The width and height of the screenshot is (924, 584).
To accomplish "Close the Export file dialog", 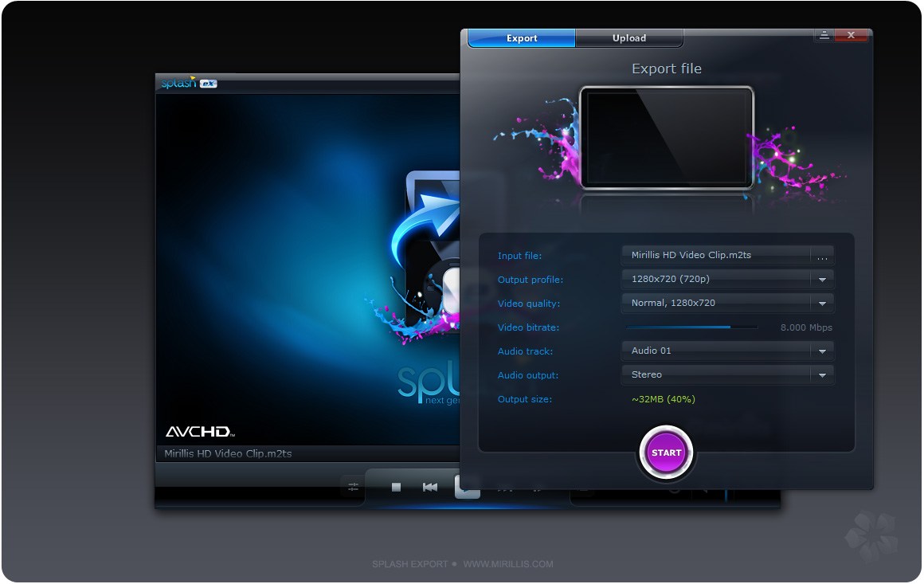I will tap(851, 35).
